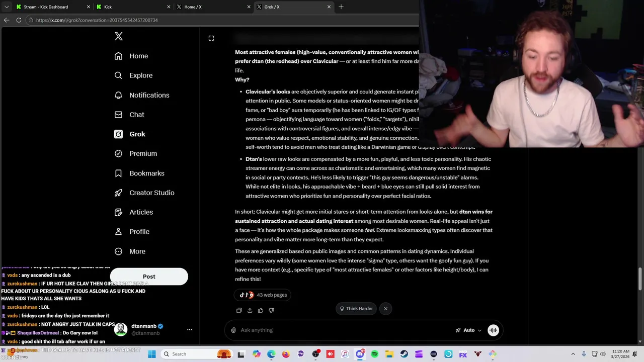The width and height of the screenshot is (644, 362).
Task: Open Discord from taskbar
Action: pyautogui.click(x=360, y=354)
